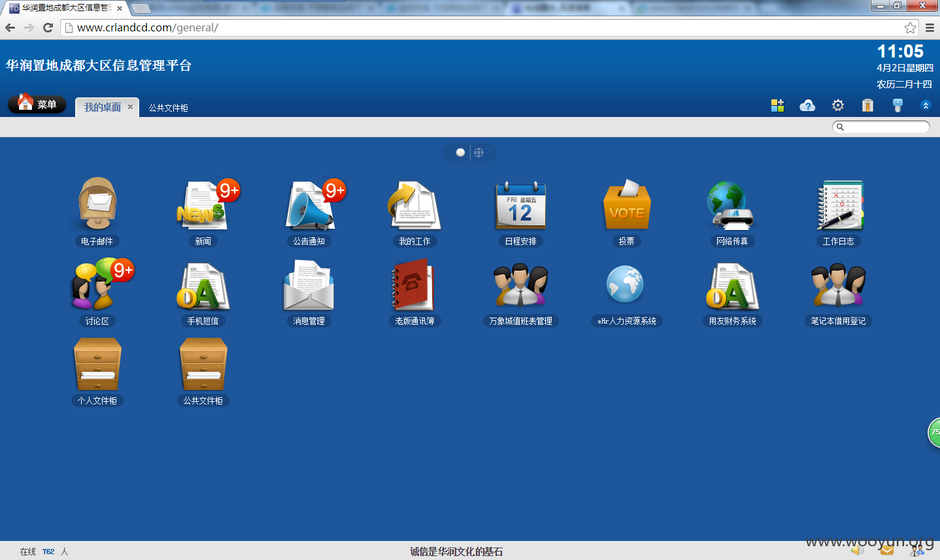Open the 网络传真 fax icon
This screenshot has width=940, height=560.
pyautogui.click(x=731, y=205)
